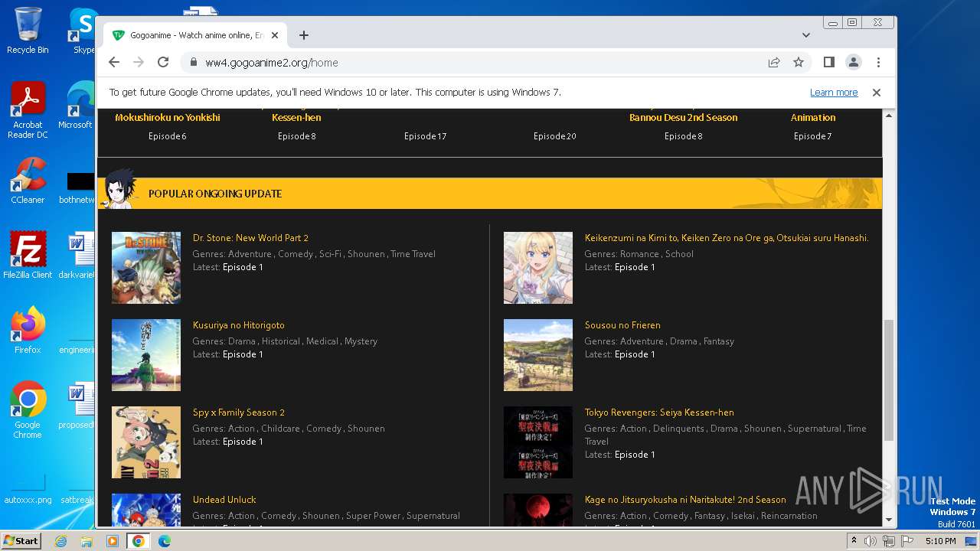Select Super Power genre under Undead Unluck
The height and width of the screenshot is (551, 980).
pyautogui.click(x=371, y=516)
